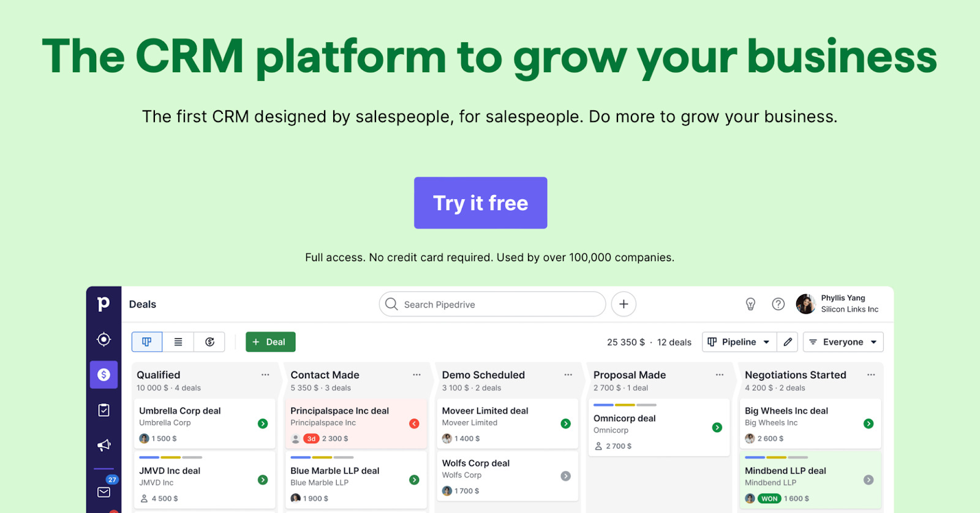Click the Pipedrive logo in sidebar
The width and height of the screenshot is (980, 513).
click(x=104, y=304)
